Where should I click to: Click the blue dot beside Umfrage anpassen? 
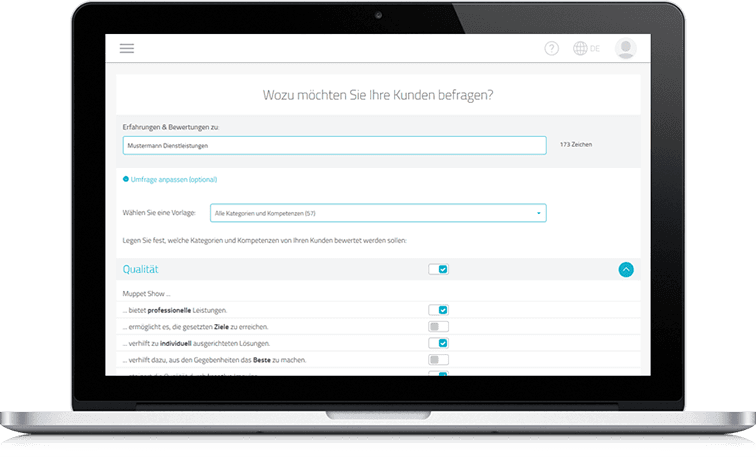pos(125,179)
